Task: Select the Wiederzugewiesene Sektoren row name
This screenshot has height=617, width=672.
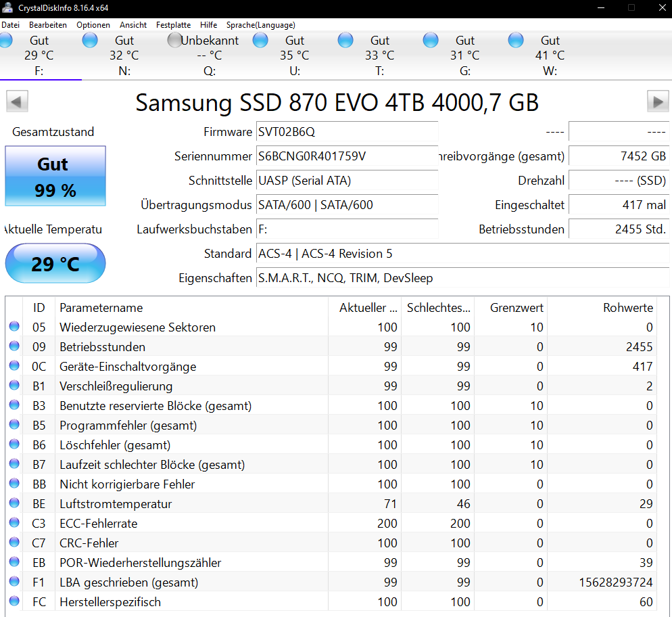Action: (137, 327)
